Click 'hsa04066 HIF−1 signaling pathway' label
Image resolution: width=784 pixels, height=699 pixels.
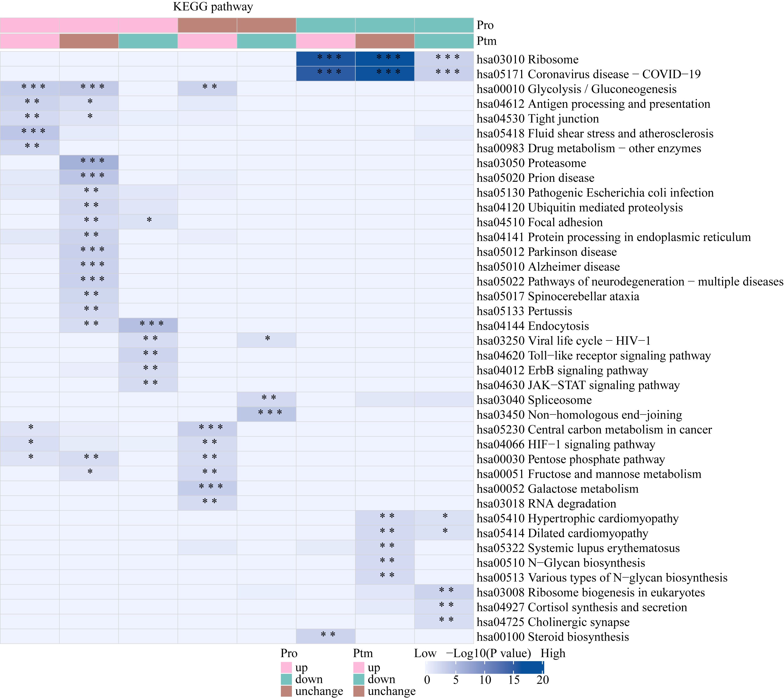pyautogui.click(x=566, y=444)
